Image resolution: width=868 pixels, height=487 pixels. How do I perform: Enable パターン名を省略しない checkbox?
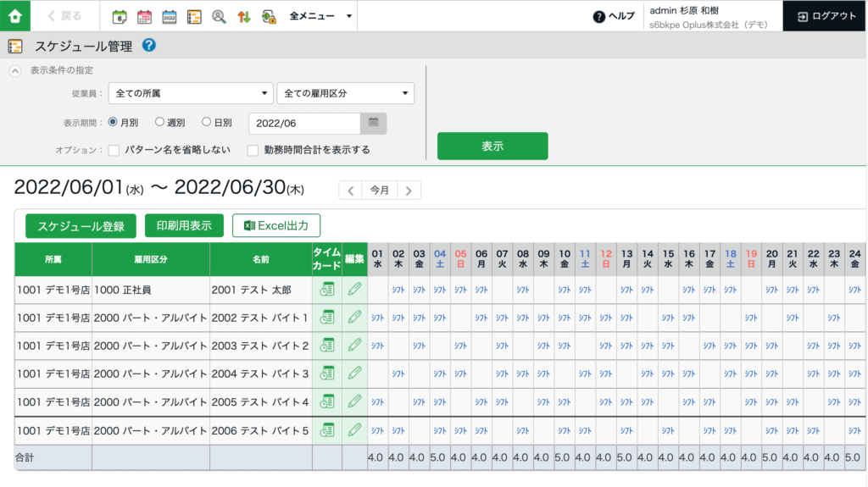pyautogui.click(x=114, y=150)
